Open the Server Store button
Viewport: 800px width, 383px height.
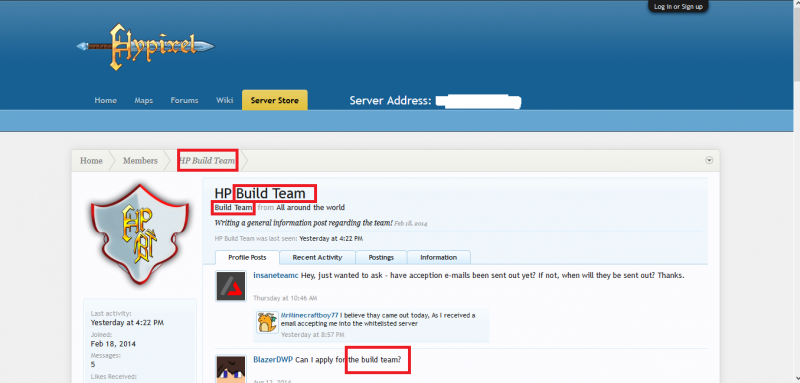pos(274,100)
